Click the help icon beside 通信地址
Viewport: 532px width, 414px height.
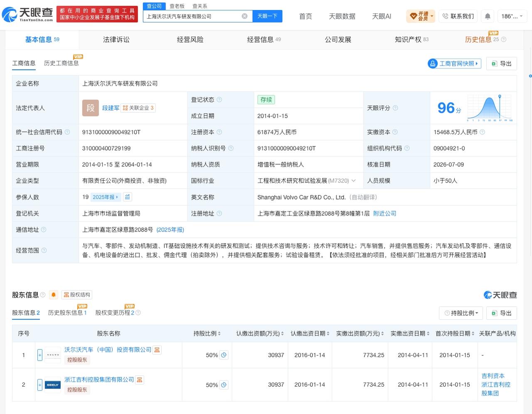44,230
